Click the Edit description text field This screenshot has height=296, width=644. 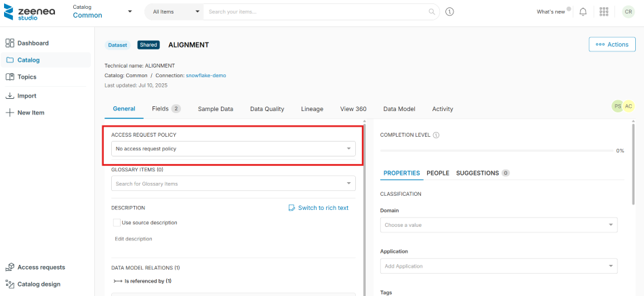(134, 238)
